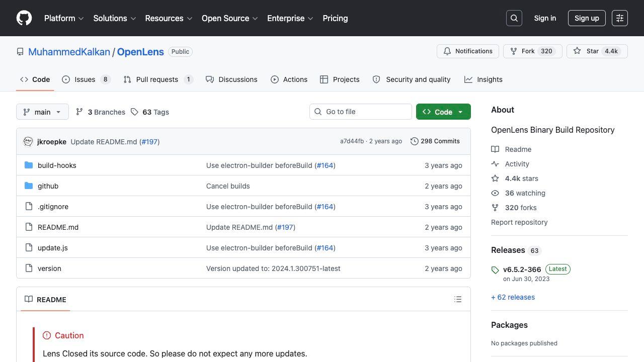Screen dimensions: 644x362
Task: Switch to the Discussions tab
Action: (231, 79)
